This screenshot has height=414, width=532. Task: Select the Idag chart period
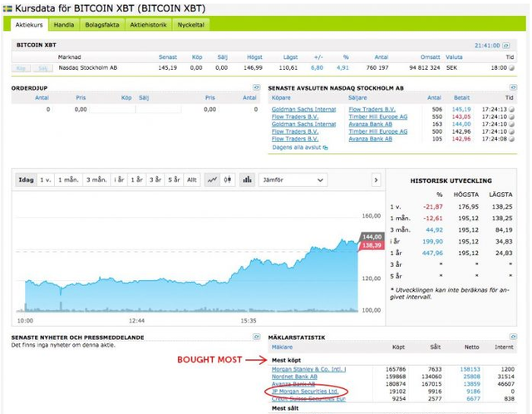pyautogui.click(x=26, y=180)
